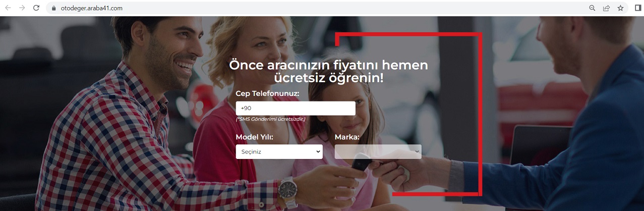644x211 pixels.
Task: Open the zoom magnifier icon in address bar
Action: tap(592, 8)
